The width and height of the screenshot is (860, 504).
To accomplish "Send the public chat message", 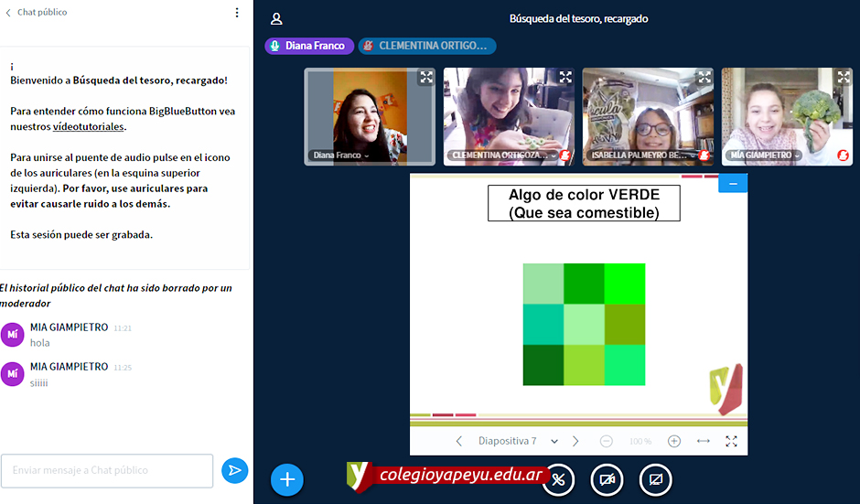I will [x=235, y=470].
